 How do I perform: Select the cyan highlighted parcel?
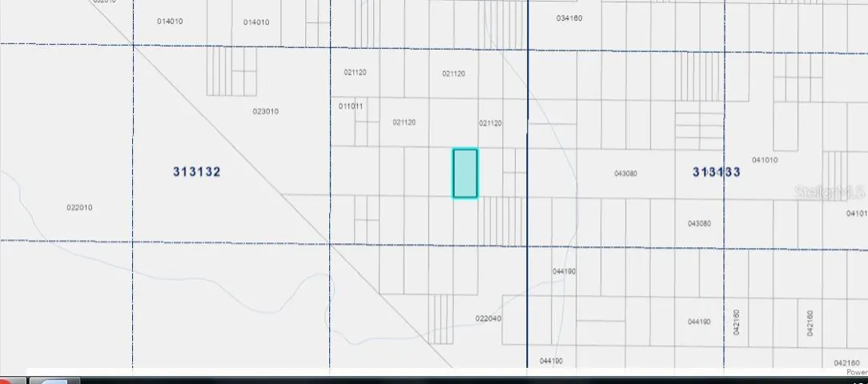click(x=465, y=173)
